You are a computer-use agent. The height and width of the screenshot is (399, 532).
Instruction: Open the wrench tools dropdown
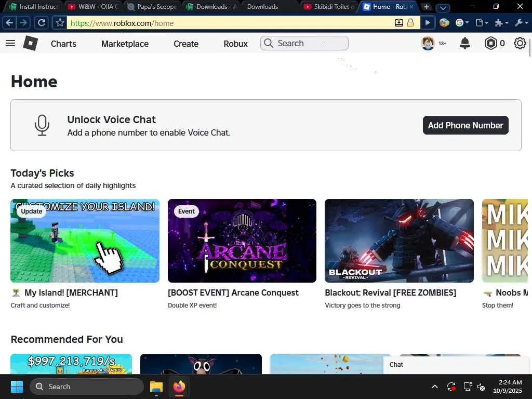(x=521, y=23)
